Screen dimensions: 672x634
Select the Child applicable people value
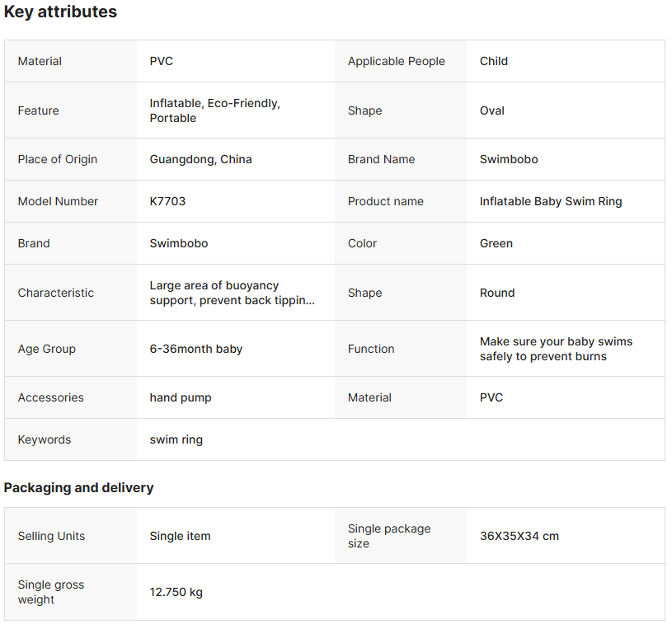click(493, 61)
